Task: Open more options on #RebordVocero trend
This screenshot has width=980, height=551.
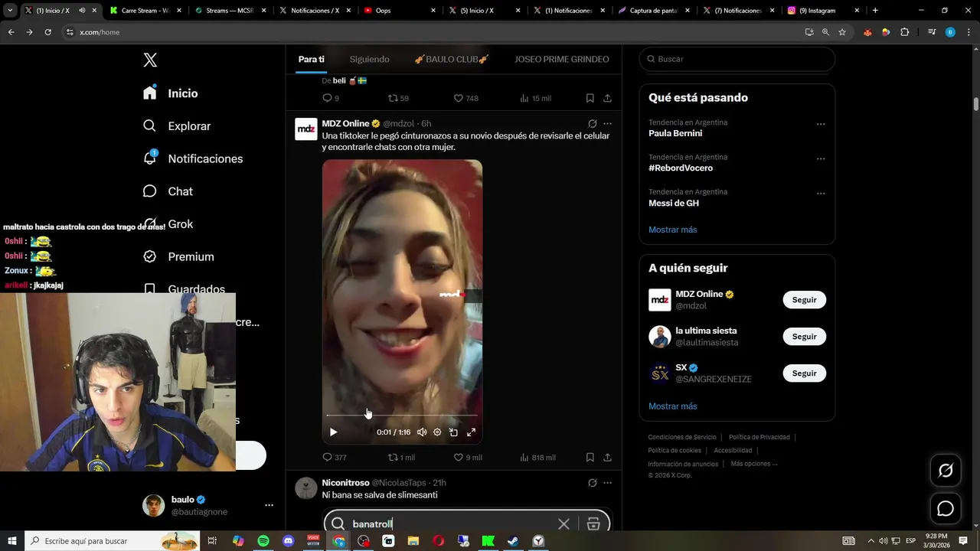Action: click(821, 159)
